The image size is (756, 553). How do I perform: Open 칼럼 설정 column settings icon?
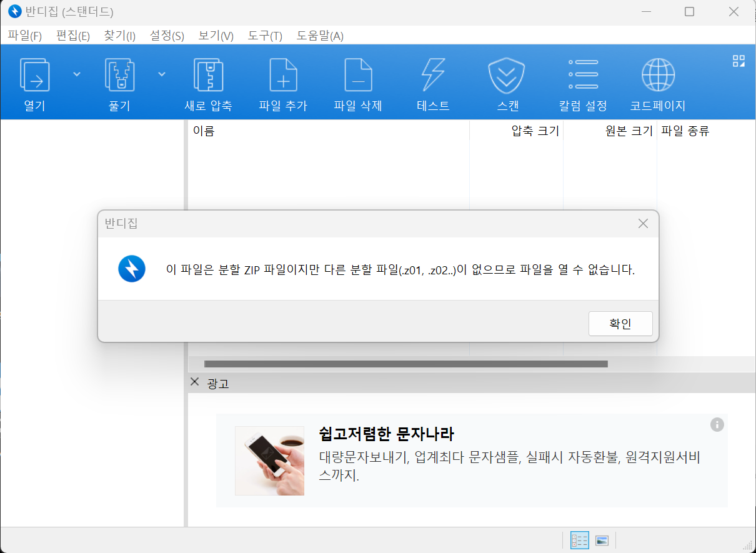click(x=583, y=74)
